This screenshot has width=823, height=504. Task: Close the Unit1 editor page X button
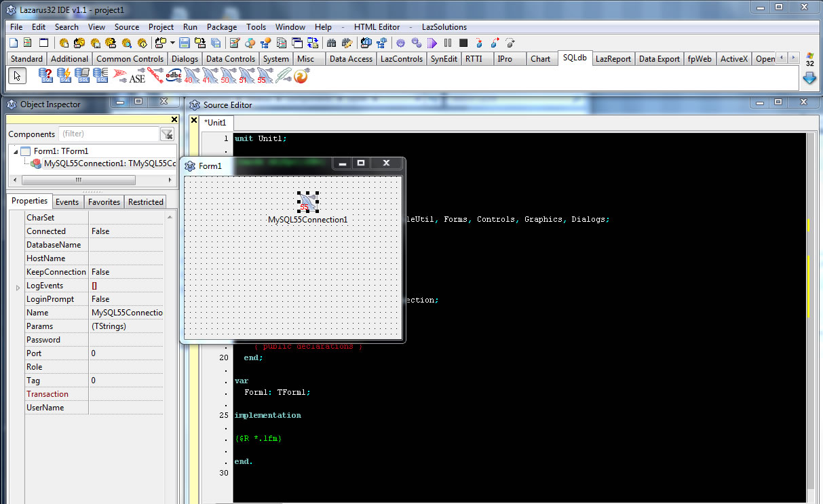pos(194,121)
